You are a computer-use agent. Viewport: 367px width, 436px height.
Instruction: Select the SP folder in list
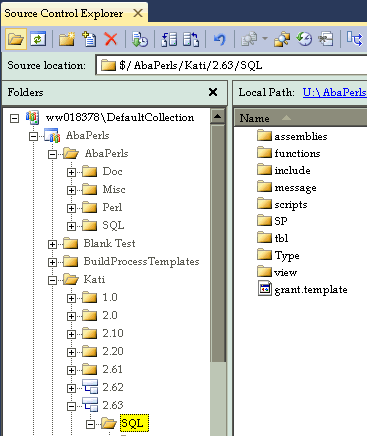point(281,221)
